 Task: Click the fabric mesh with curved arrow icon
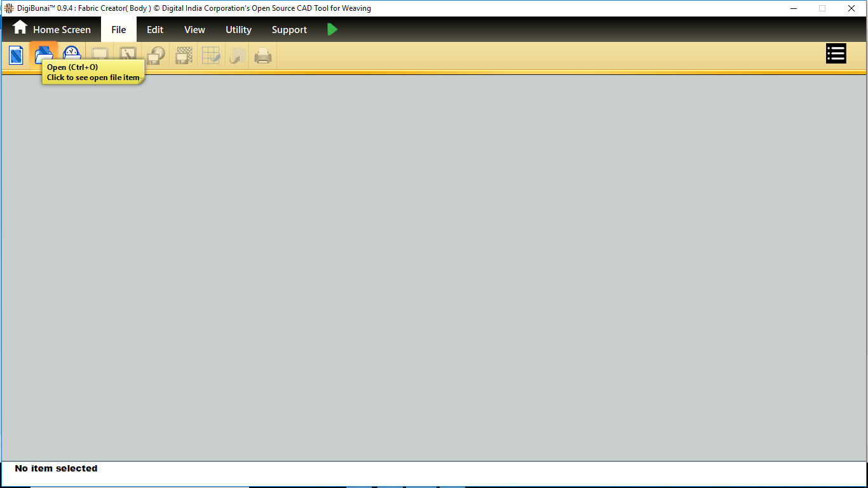pos(238,56)
